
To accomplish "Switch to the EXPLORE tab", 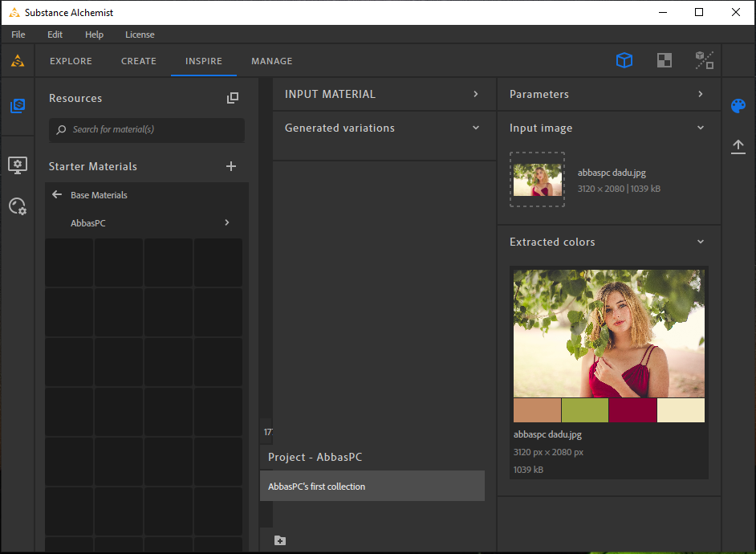I will (x=71, y=61).
